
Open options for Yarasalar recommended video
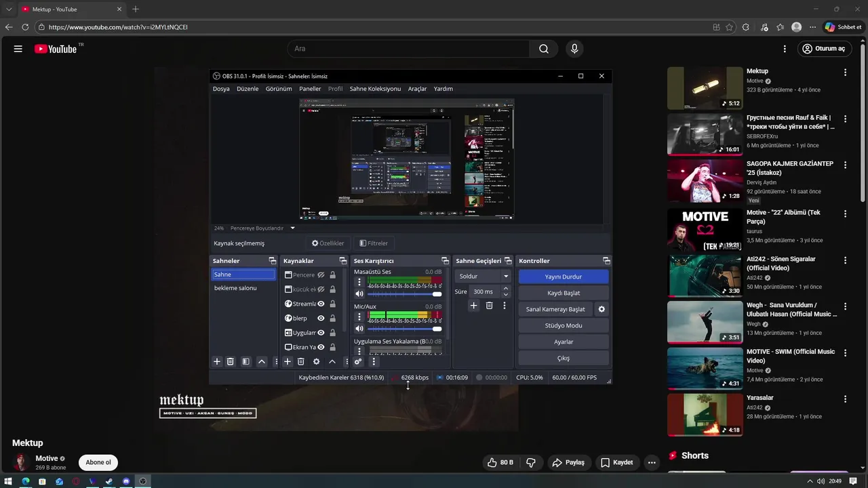click(845, 399)
